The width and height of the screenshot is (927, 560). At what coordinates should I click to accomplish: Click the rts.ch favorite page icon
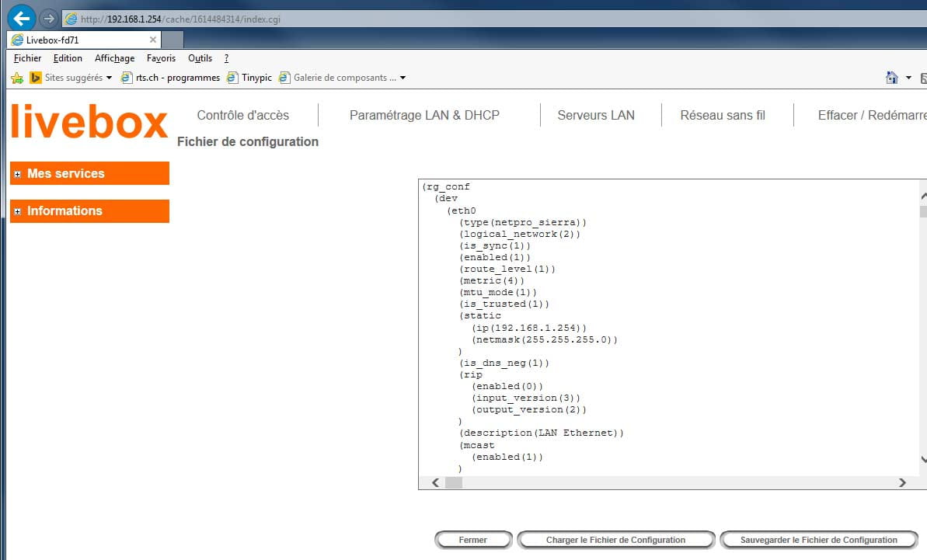(127, 78)
